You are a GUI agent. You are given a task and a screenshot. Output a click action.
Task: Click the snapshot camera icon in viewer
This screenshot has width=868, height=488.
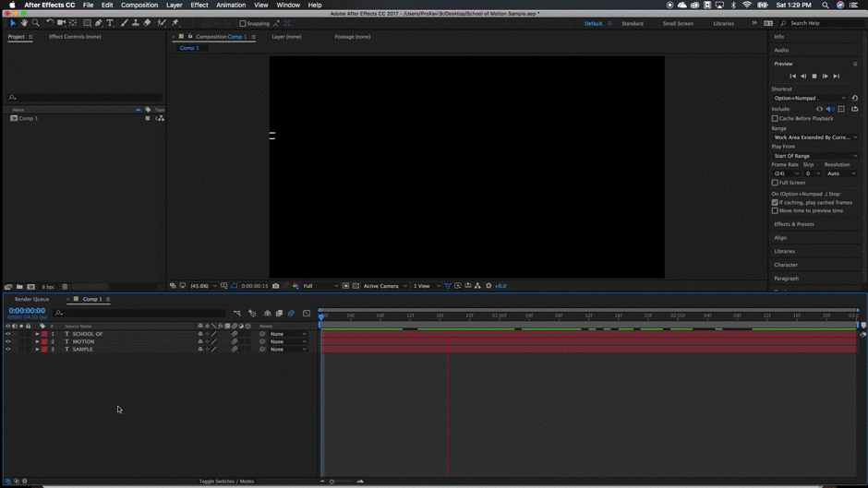pos(275,286)
